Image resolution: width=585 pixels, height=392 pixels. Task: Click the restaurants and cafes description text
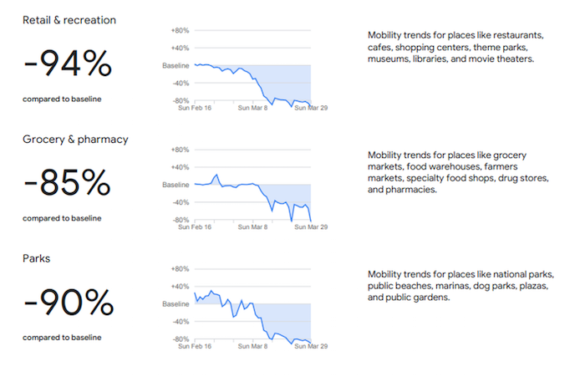tap(456, 48)
